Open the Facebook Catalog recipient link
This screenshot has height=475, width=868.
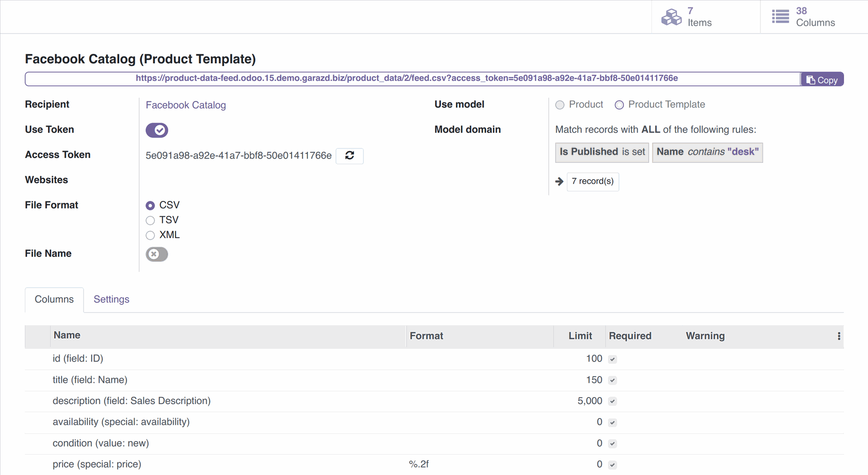pos(186,105)
